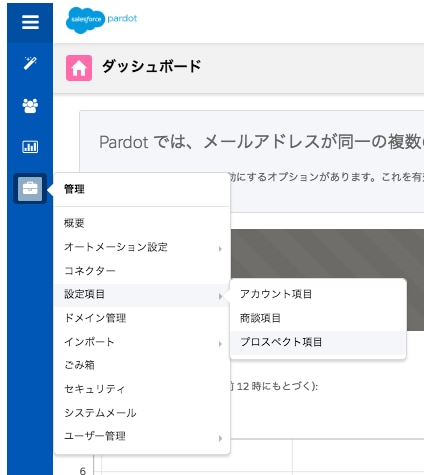The height and width of the screenshot is (475, 424).
Task: Open システムメール menu item
Action: tap(100, 413)
